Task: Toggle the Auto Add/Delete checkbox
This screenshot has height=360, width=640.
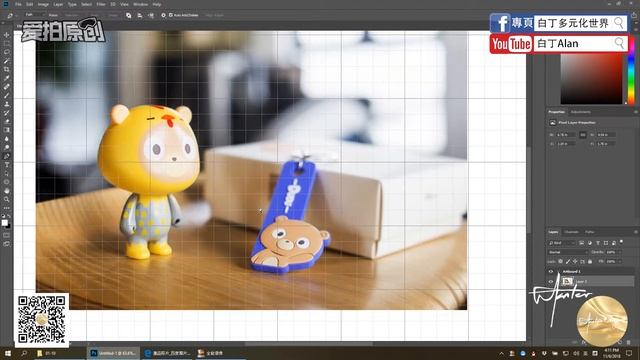Action: [171, 15]
